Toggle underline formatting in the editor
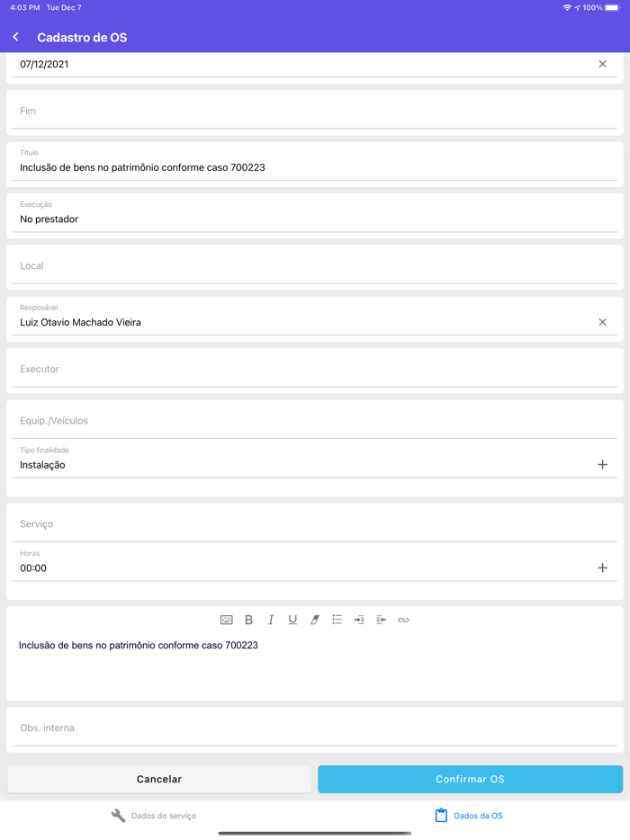Screen dimensions: 630x840 click(x=292, y=620)
